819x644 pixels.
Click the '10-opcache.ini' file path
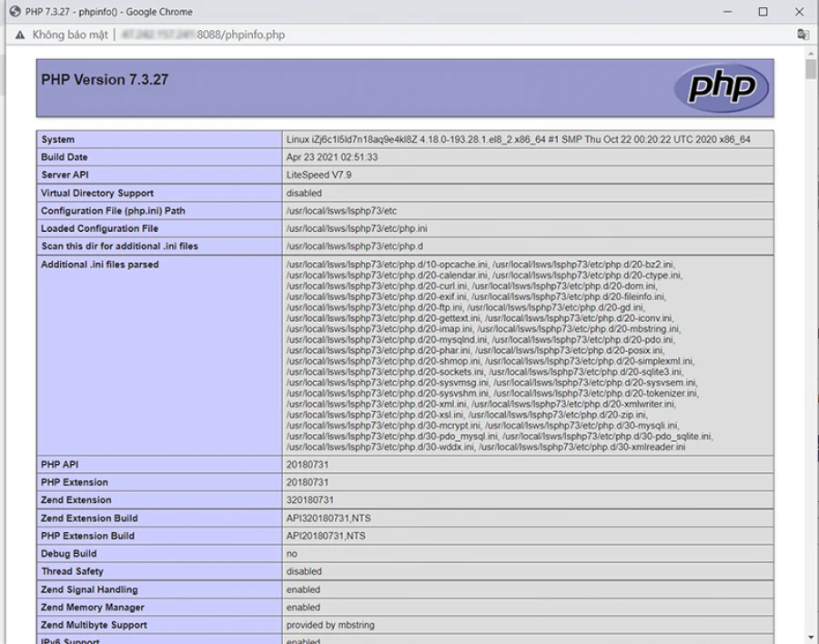point(386,265)
